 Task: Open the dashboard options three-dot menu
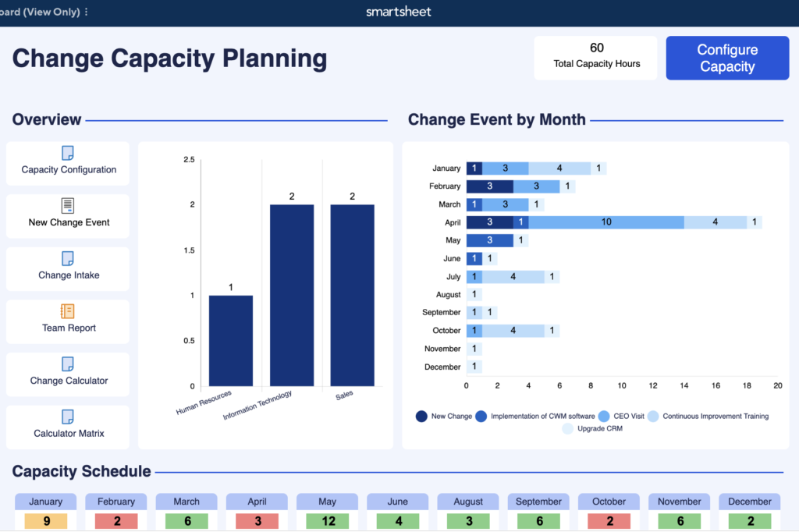tap(85, 12)
